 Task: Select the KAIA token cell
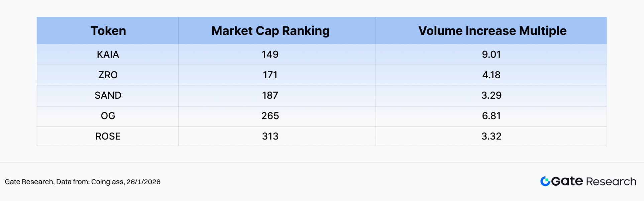click(x=108, y=55)
